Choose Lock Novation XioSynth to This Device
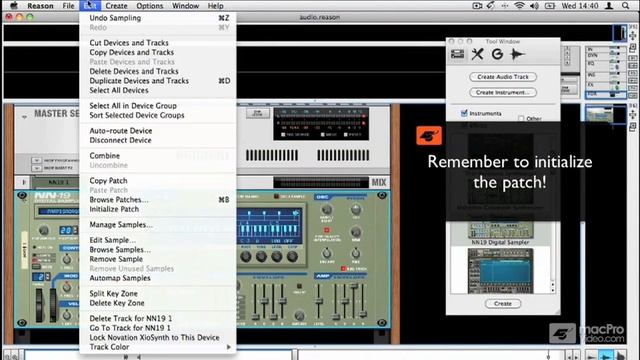The height and width of the screenshot is (360, 640). [x=158, y=338]
